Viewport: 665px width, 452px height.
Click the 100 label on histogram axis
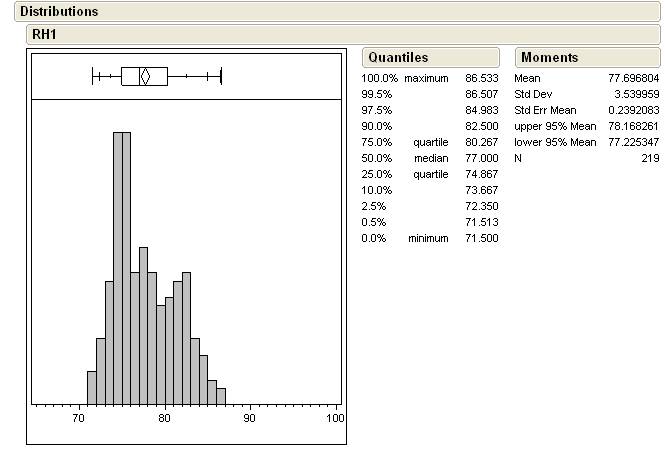pos(334,418)
